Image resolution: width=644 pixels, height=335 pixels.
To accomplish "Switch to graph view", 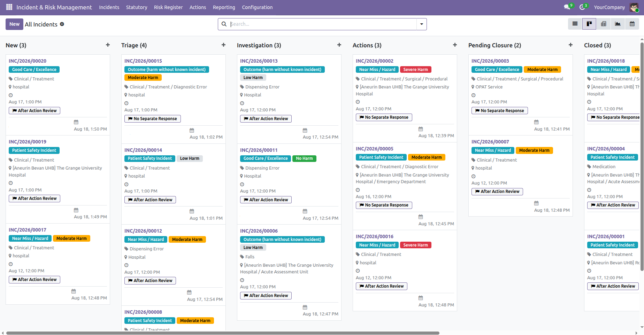I will [618, 24].
